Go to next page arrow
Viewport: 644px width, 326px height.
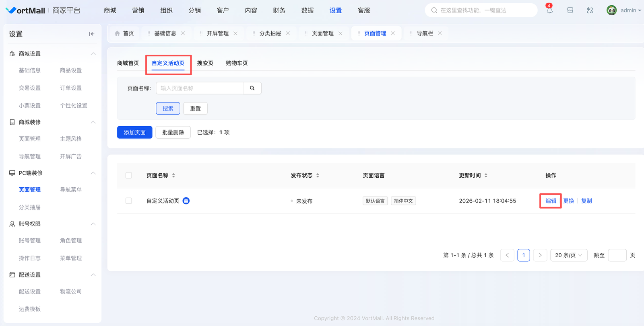(540, 255)
